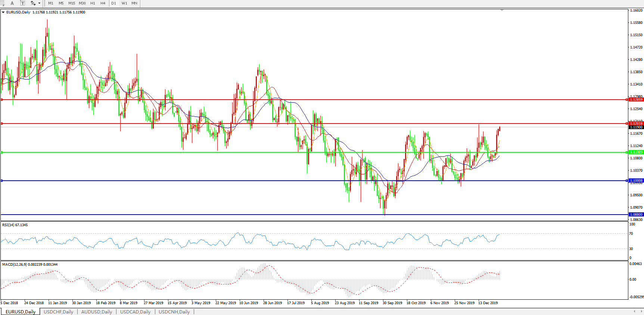Switch to H4 timeframe
This screenshot has width=644, height=315.
tap(103, 3)
